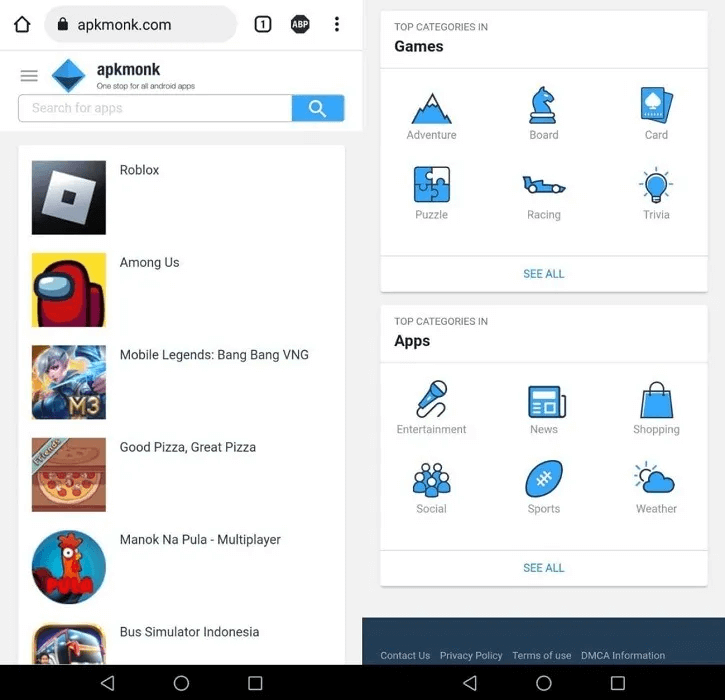The height and width of the screenshot is (700, 725).
Task: Click the Among Us title text
Action: tap(149, 263)
